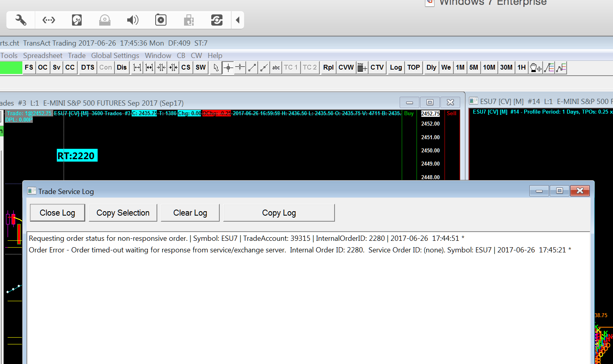Open the VM hard disk icon
The height and width of the screenshot is (364, 613).
(x=77, y=20)
